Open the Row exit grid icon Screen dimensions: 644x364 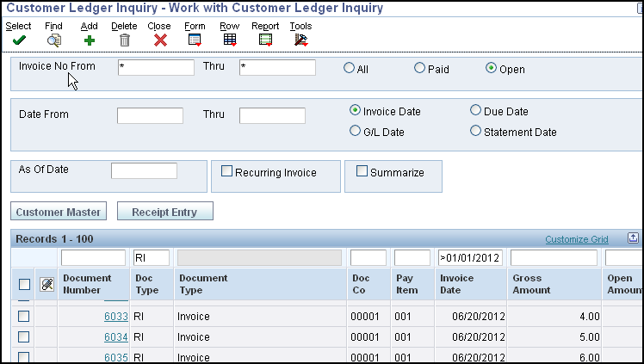click(230, 40)
